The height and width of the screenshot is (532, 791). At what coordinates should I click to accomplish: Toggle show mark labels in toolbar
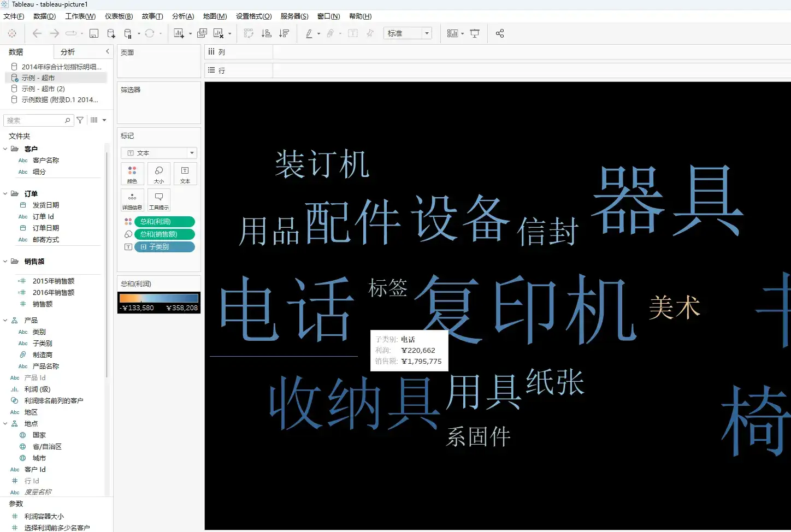pyautogui.click(x=353, y=33)
